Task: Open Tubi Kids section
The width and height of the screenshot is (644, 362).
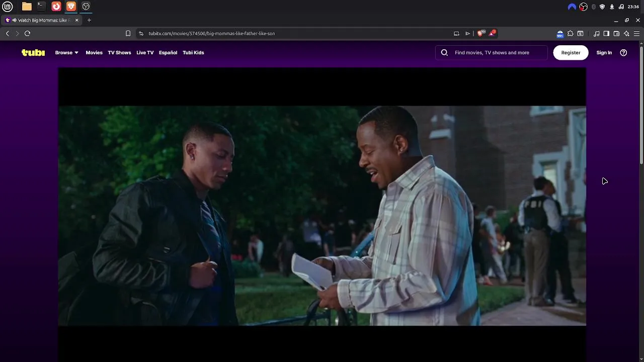Action: tap(193, 52)
